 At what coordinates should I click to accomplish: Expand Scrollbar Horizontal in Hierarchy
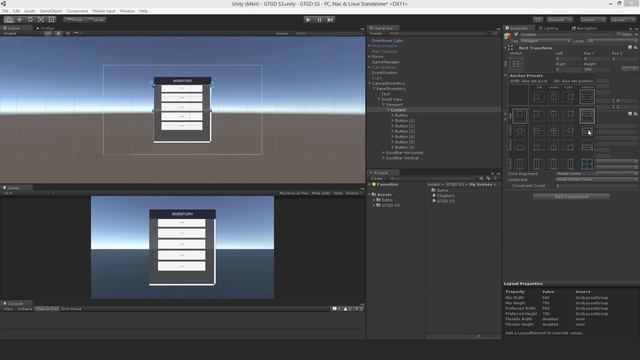pyautogui.click(x=383, y=152)
